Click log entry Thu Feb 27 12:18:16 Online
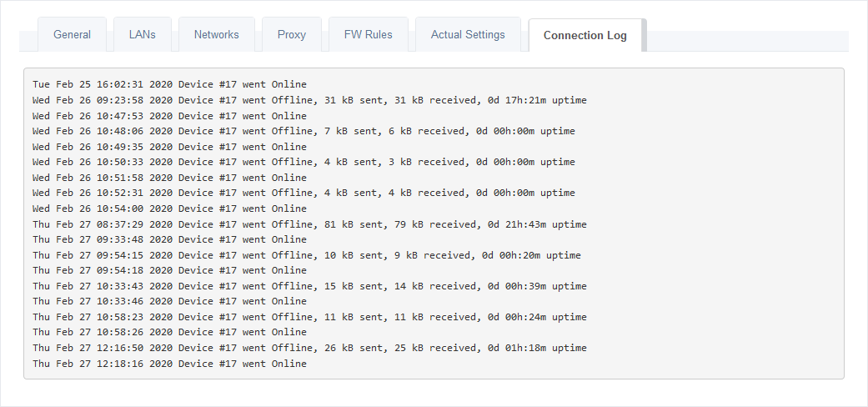Image resolution: width=868 pixels, height=407 pixels. coord(169,364)
